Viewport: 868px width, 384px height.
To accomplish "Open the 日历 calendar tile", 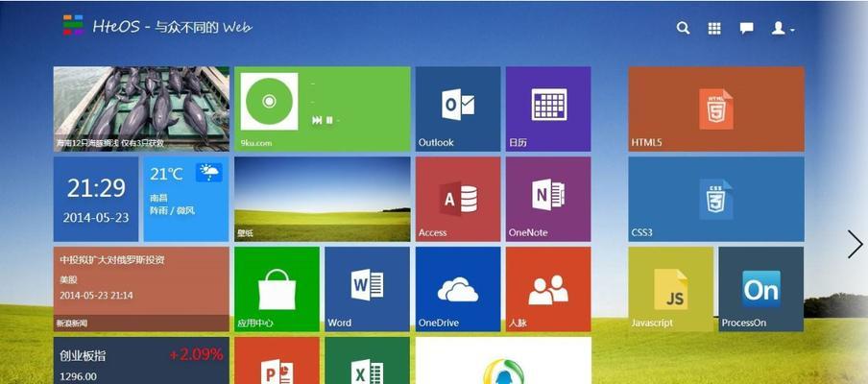I will coord(548,109).
